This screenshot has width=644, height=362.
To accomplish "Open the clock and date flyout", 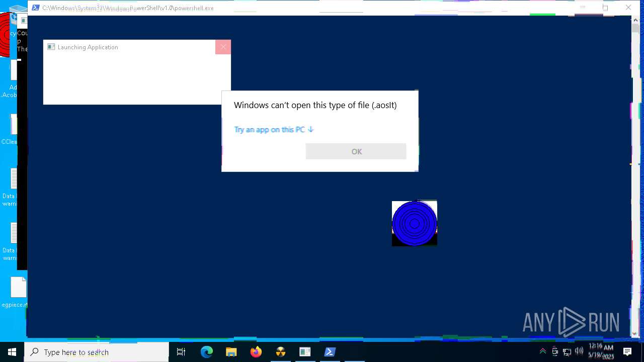I will click(x=601, y=352).
